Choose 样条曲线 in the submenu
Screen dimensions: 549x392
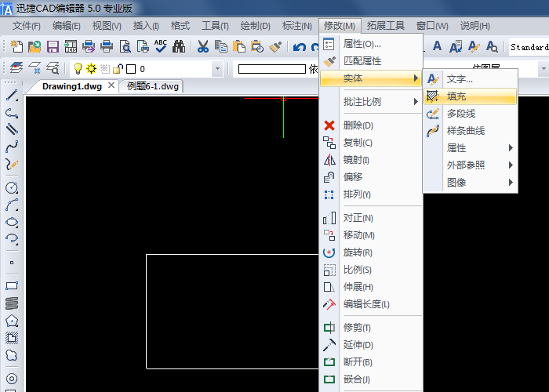coord(470,131)
